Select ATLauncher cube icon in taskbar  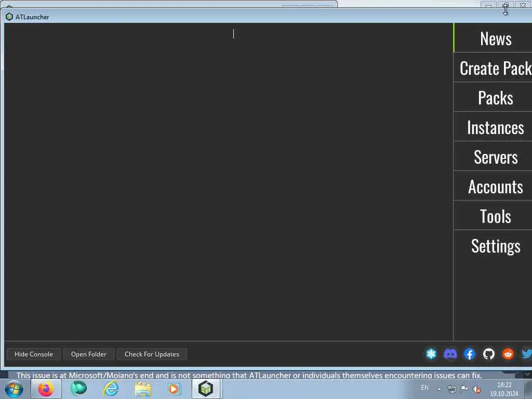pyautogui.click(x=206, y=389)
